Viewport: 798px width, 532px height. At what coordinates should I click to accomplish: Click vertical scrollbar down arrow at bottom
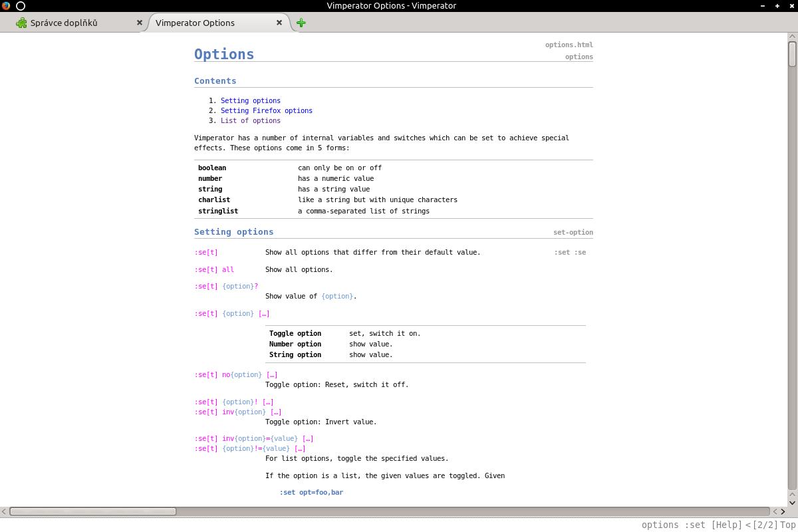(x=792, y=503)
